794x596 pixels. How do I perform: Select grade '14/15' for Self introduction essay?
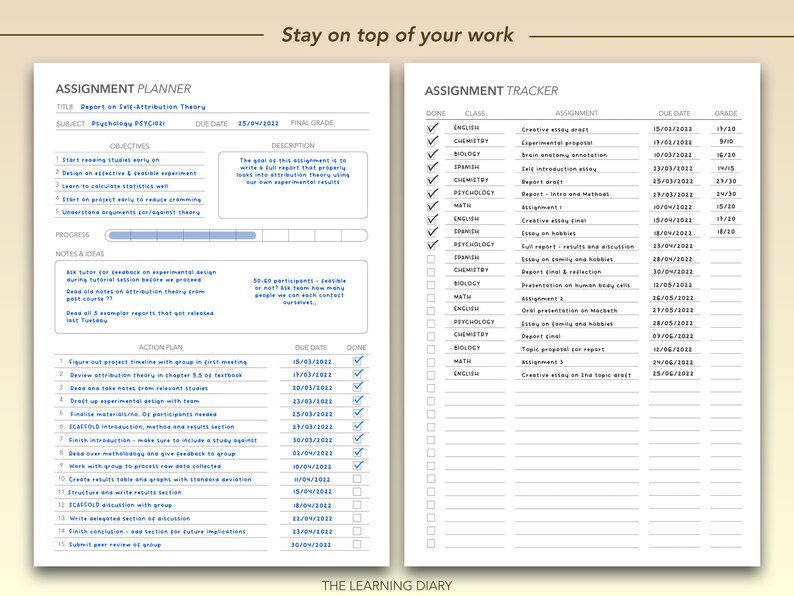pos(726,168)
